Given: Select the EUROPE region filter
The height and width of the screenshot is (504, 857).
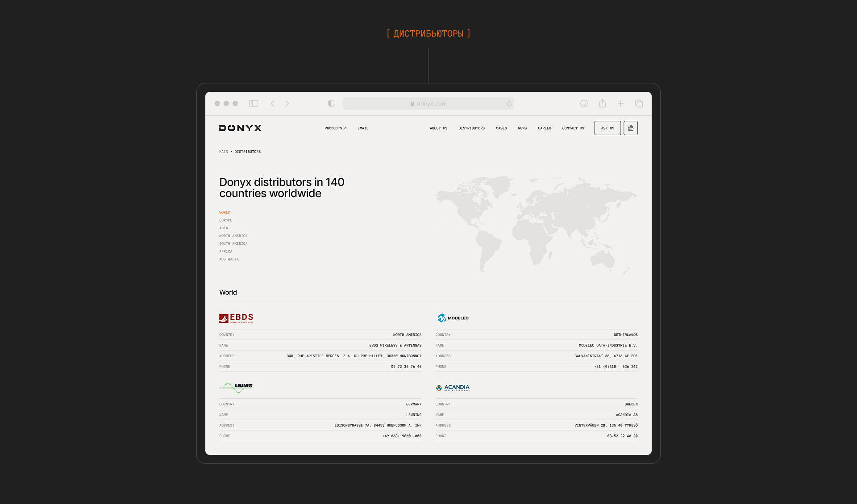Looking at the screenshot, I should click(x=225, y=220).
